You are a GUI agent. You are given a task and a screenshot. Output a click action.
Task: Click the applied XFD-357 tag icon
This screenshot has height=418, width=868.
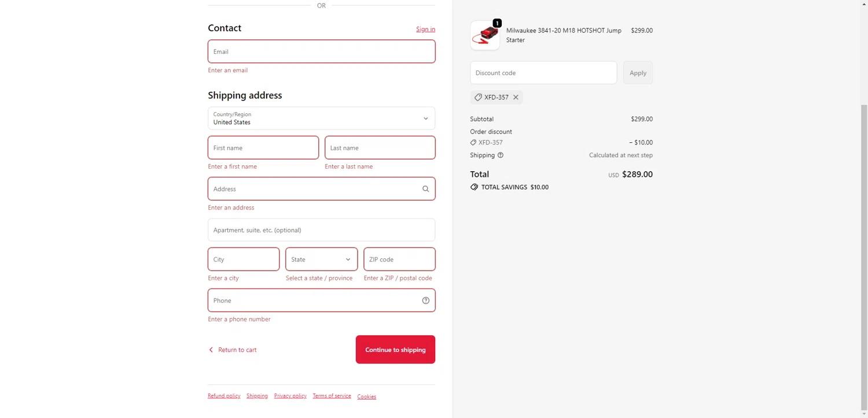tap(478, 97)
